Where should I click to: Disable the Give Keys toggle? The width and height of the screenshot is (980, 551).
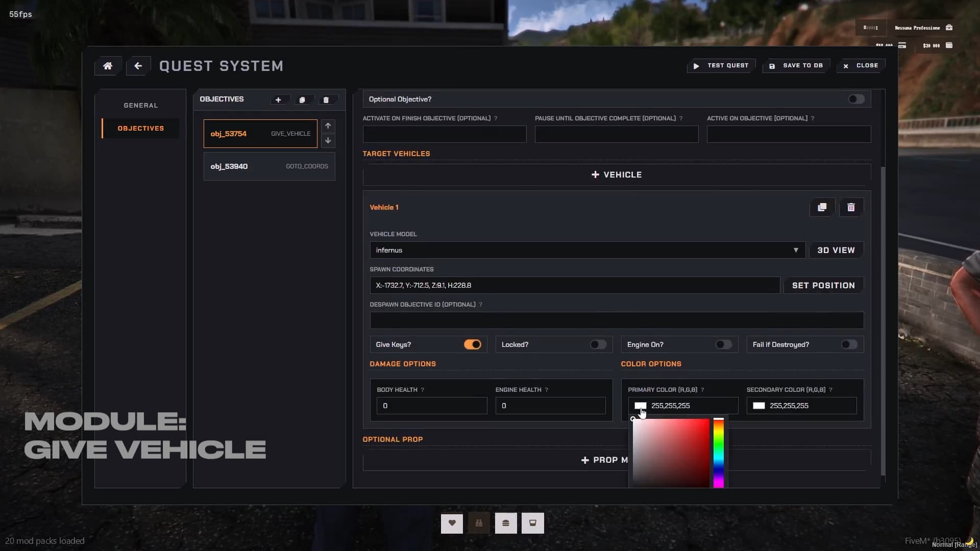point(472,344)
